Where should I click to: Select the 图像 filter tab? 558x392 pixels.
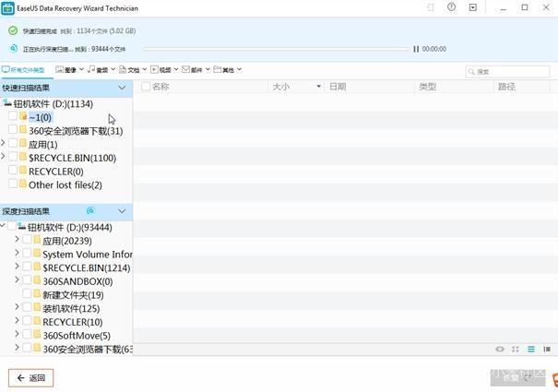point(66,70)
